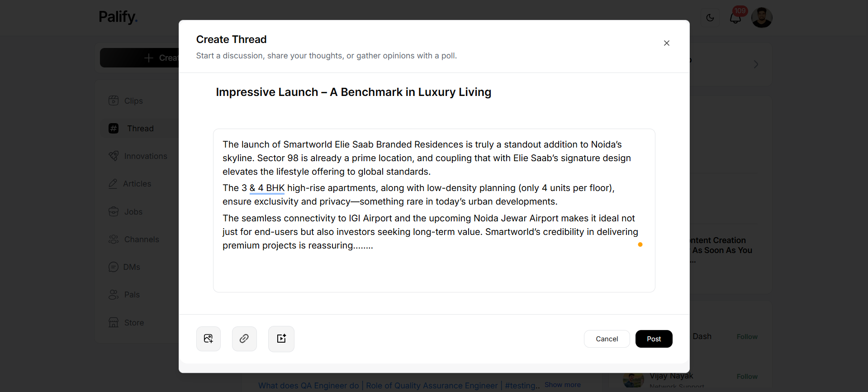Open Jobs from the sidebar
This screenshot has height=392, width=868.
pyautogui.click(x=133, y=212)
